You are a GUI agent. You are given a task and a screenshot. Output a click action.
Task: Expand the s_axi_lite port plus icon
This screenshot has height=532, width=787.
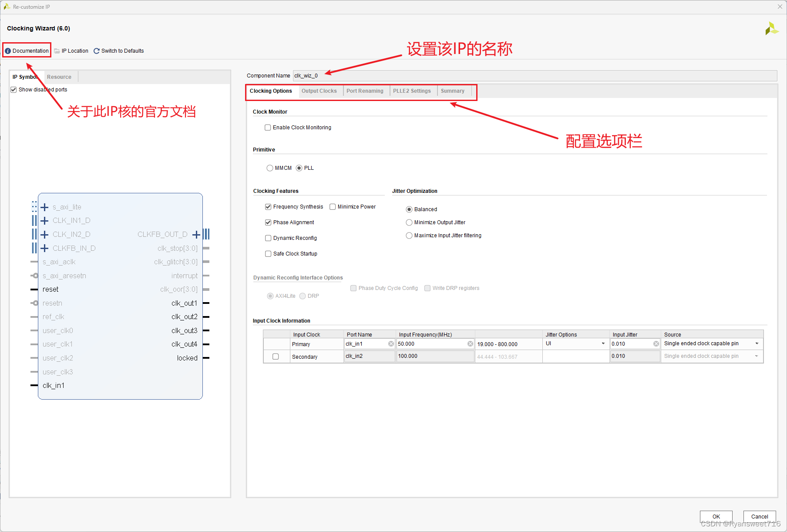pos(44,207)
